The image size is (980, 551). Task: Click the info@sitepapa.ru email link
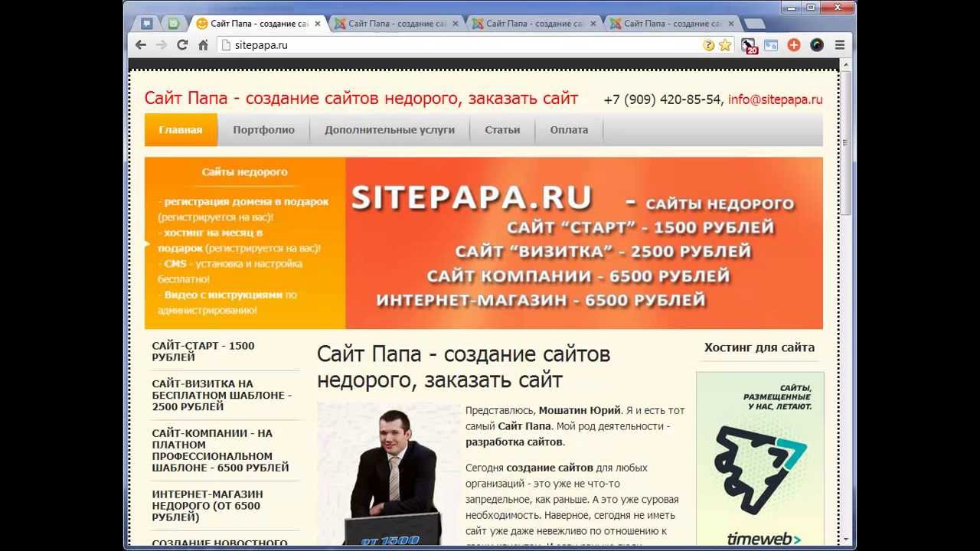coord(775,99)
